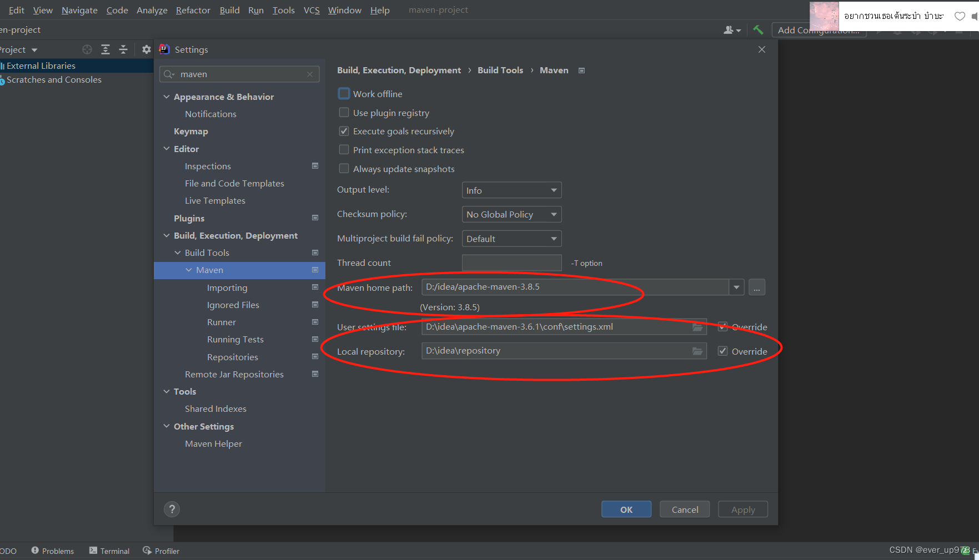
Task: Click the ... browse button for Maven home
Action: click(757, 287)
